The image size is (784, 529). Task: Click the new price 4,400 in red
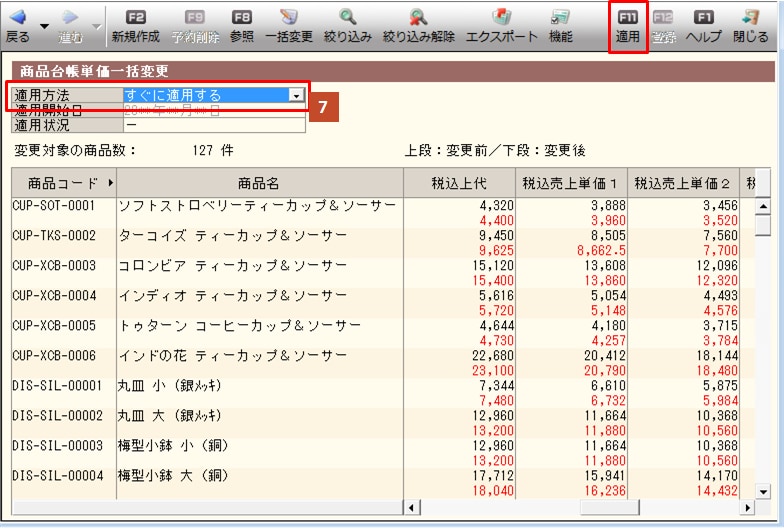496,220
